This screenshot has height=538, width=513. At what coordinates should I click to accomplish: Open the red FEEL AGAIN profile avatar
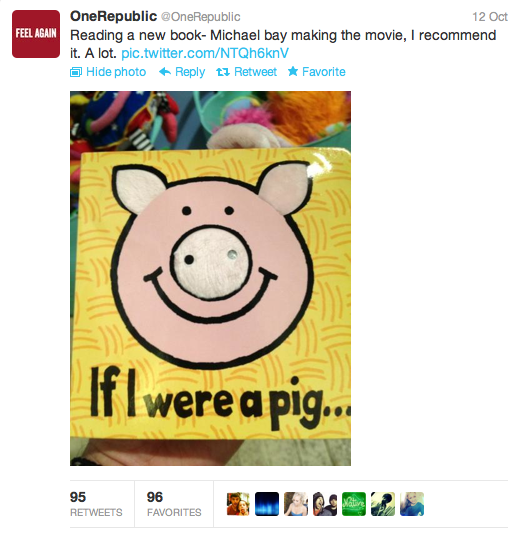click(x=36, y=34)
